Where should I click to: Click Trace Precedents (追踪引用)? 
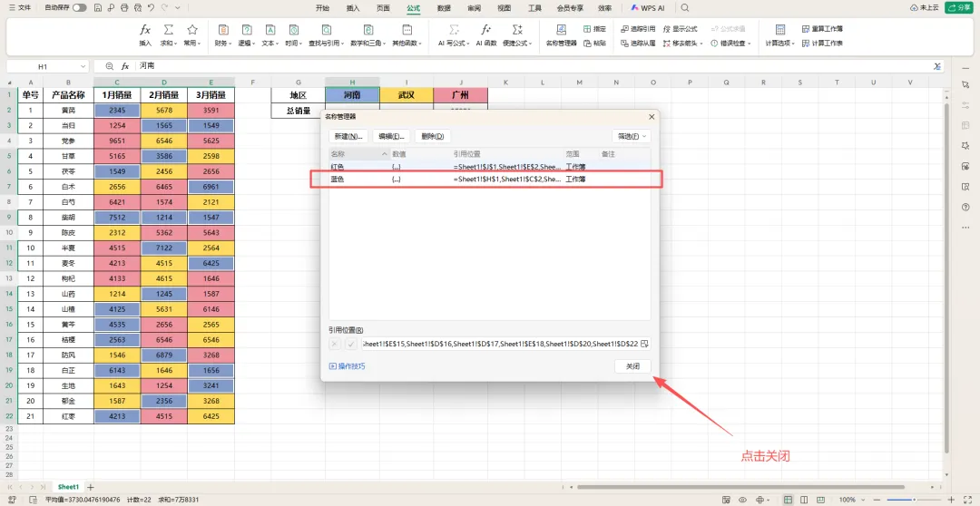[x=638, y=29]
